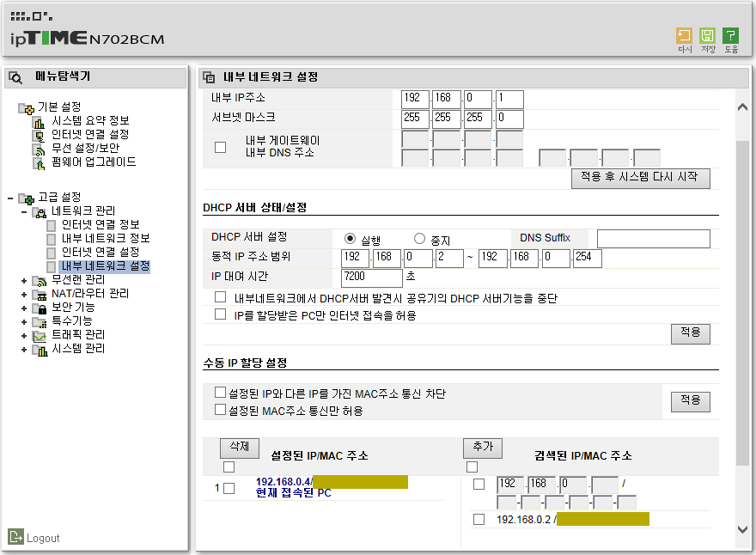Click the 메뉴탐색기 search icon
The height and width of the screenshot is (555, 756).
pos(15,77)
